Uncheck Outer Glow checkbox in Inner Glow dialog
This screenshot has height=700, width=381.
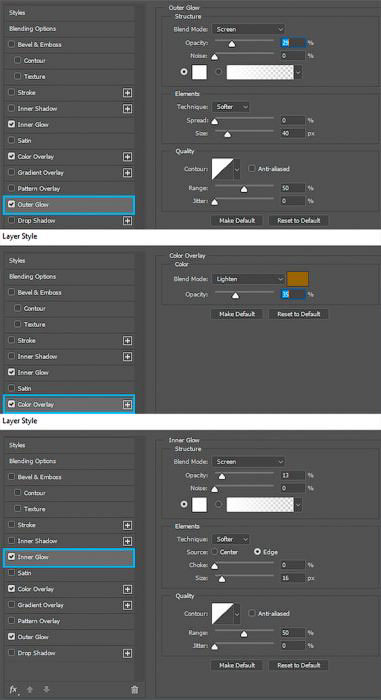(x=12, y=637)
